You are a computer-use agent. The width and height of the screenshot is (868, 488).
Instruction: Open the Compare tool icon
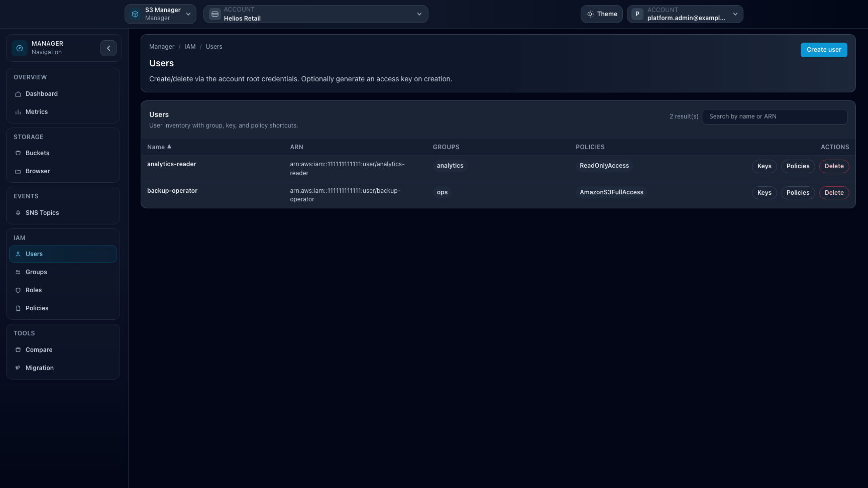18,349
